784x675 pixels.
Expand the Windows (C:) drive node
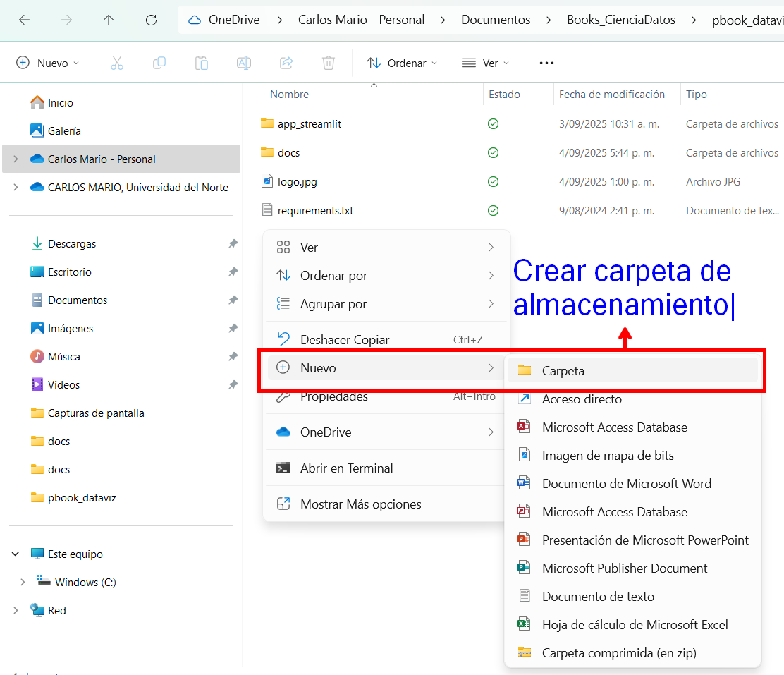coord(23,582)
